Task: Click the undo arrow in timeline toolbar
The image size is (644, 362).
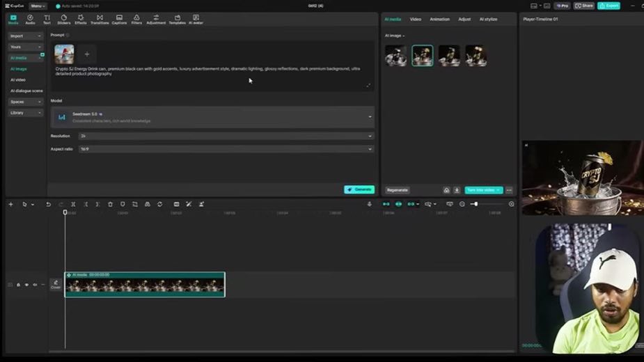Action: pyautogui.click(x=48, y=204)
